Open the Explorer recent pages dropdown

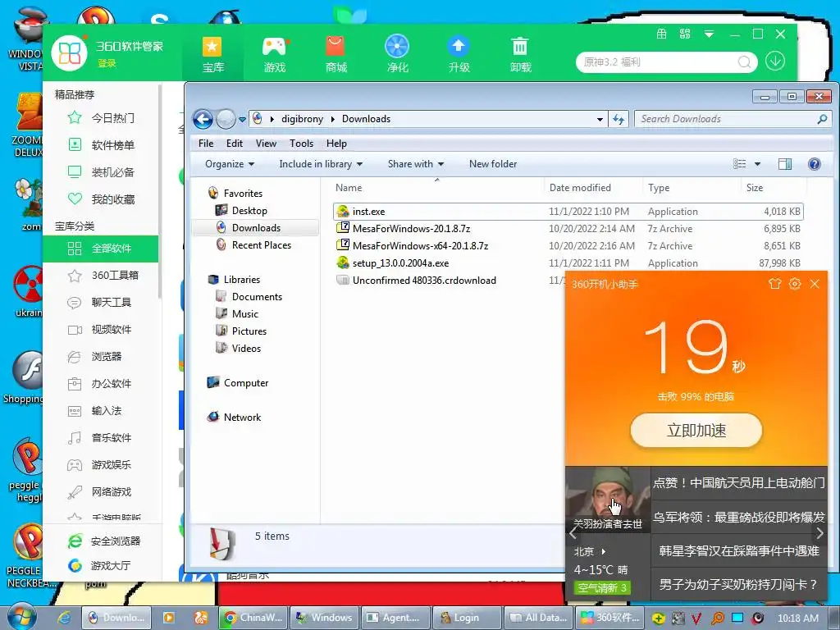[242, 120]
